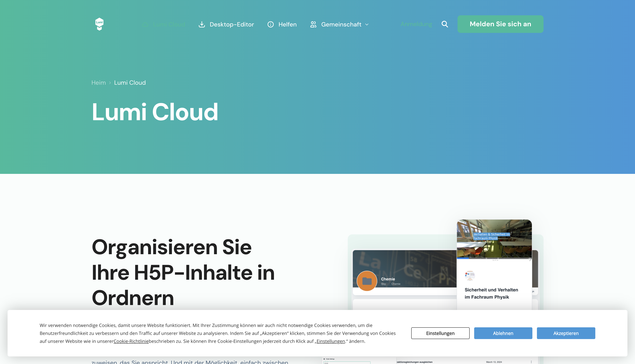The image size is (635, 364).
Task: Click the Lumi Cloud page heading
Action: (x=155, y=112)
